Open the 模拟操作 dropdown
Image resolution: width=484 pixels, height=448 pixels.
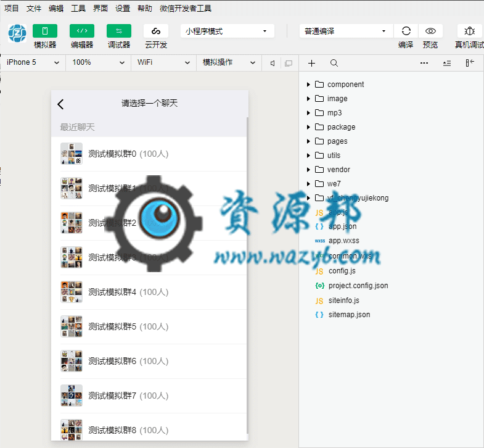[229, 63]
